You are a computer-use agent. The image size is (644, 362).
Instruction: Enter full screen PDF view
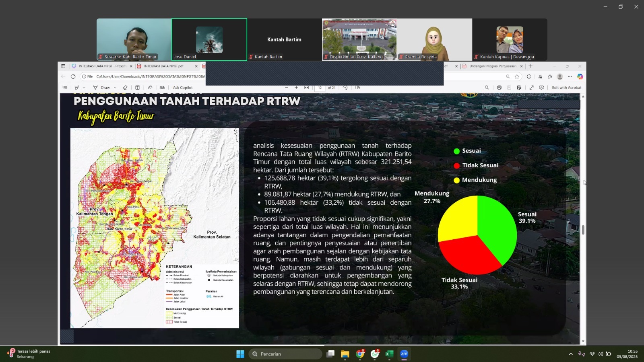click(531, 88)
